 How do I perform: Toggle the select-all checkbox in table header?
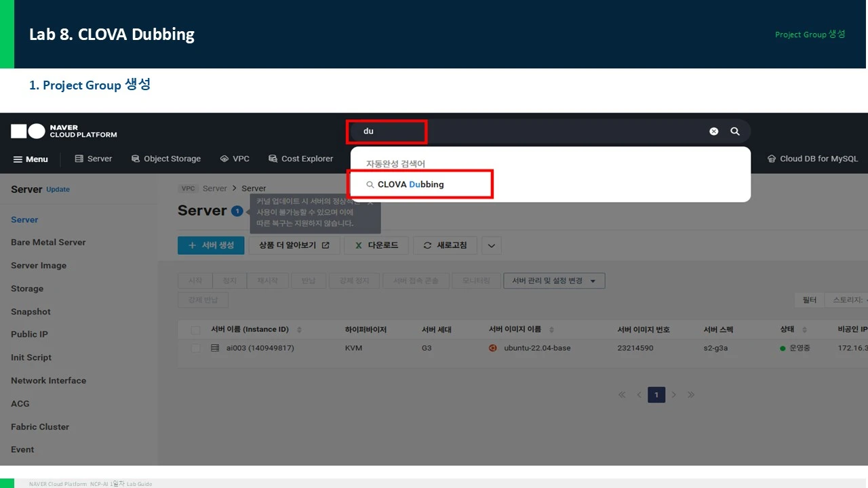tap(195, 330)
